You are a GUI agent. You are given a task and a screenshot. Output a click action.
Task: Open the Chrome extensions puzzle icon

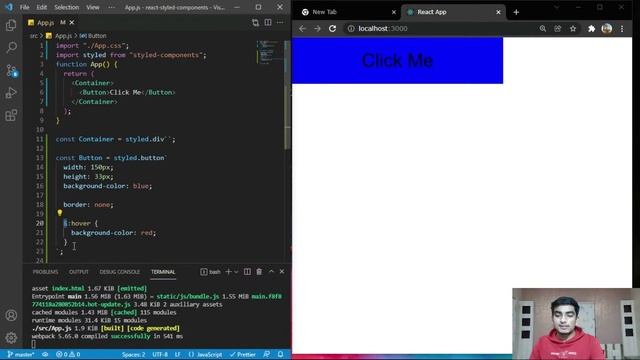click(591, 29)
